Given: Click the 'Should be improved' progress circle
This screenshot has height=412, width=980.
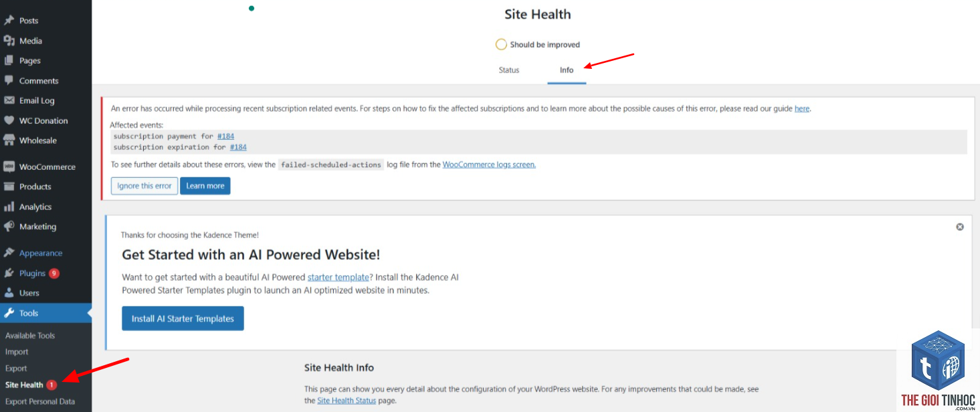Looking at the screenshot, I should (501, 45).
